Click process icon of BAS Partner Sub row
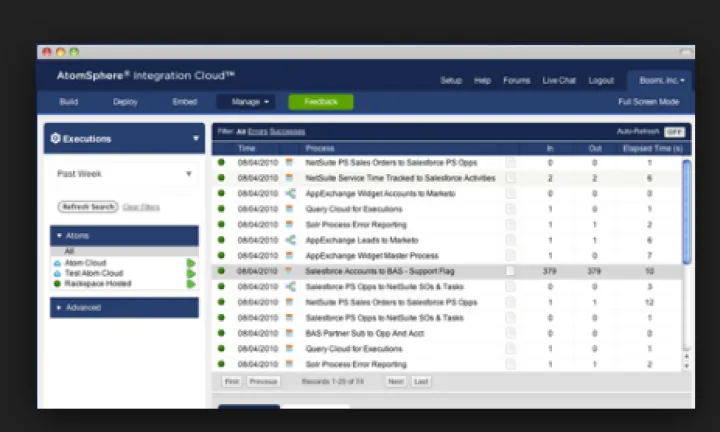The height and width of the screenshot is (432, 720). point(289,333)
